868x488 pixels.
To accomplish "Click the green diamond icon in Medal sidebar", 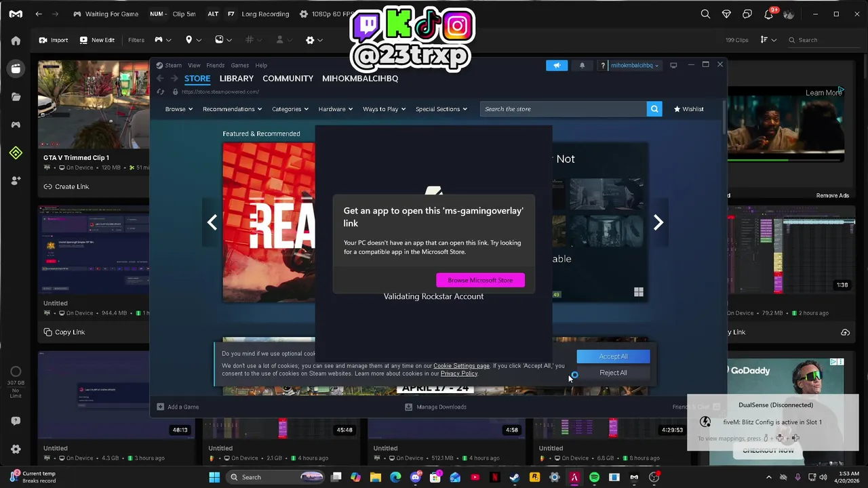I will click(16, 153).
